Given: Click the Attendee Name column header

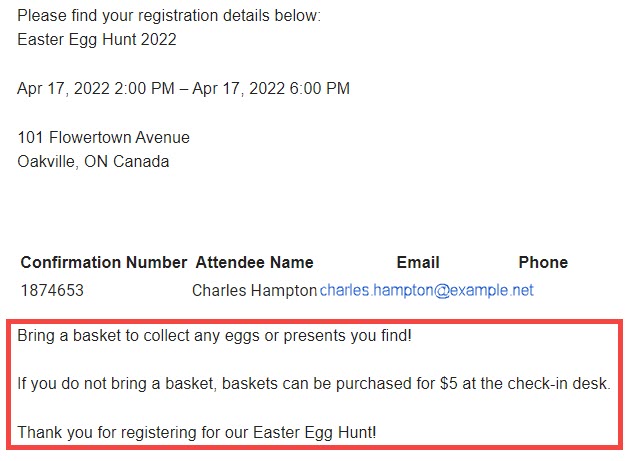Looking at the screenshot, I should 254,263.
